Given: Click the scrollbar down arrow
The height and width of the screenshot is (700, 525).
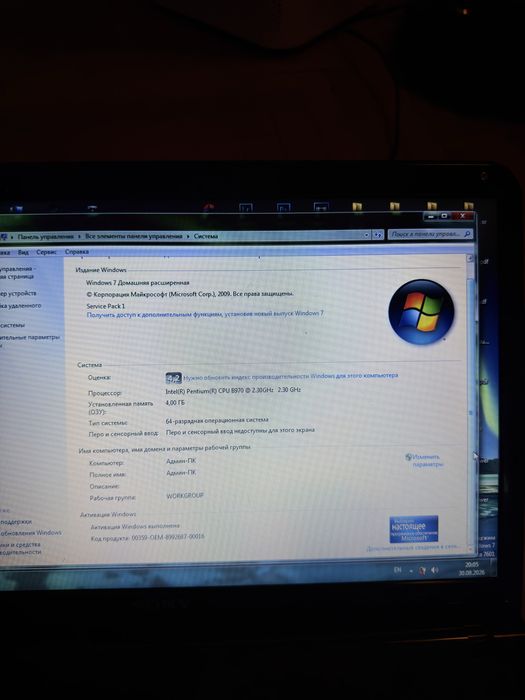Looking at the screenshot, I should (470, 548).
